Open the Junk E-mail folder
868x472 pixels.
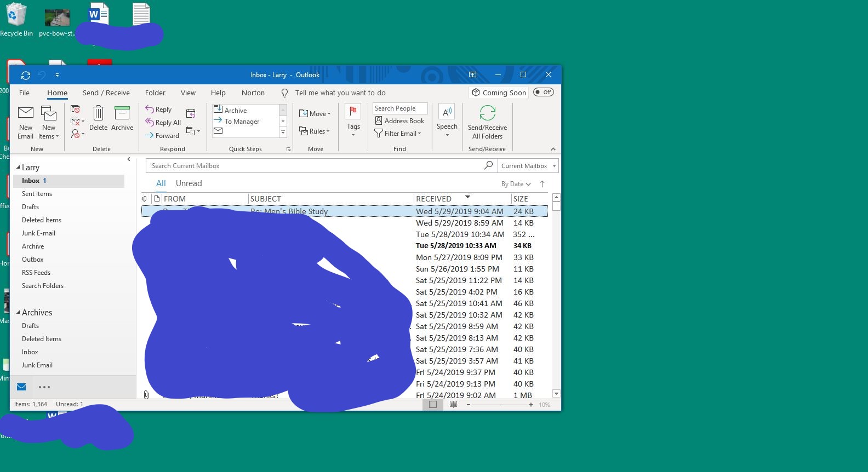click(38, 233)
